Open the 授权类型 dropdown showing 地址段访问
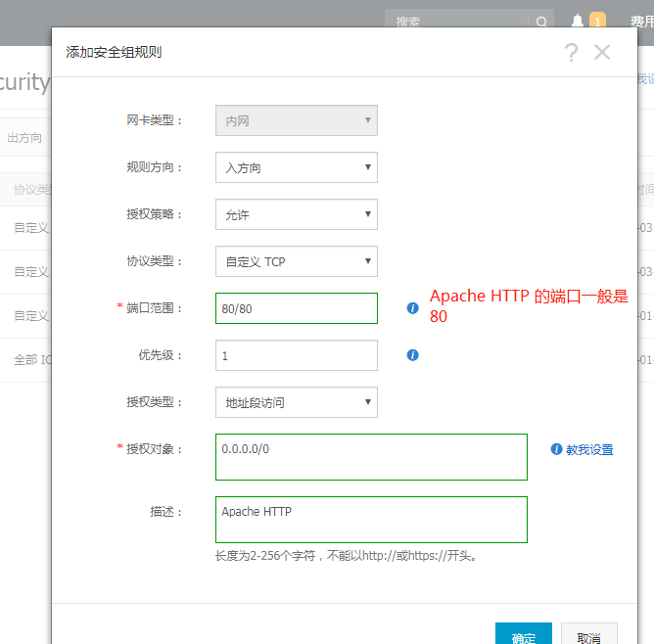 [x=297, y=402]
